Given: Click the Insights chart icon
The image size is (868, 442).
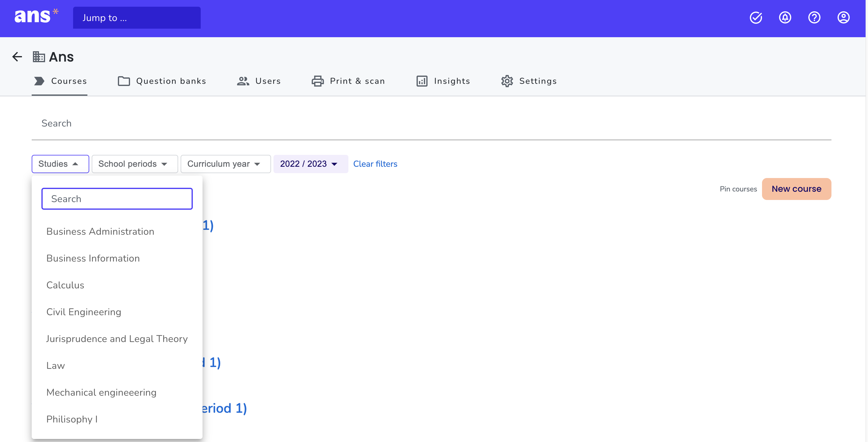Looking at the screenshot, I should click(422, 81).
